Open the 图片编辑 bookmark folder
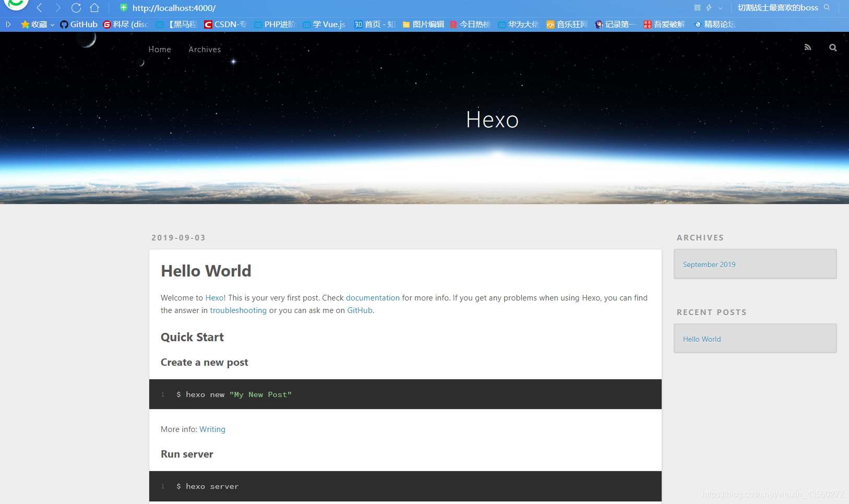 [x=423, y=24]
